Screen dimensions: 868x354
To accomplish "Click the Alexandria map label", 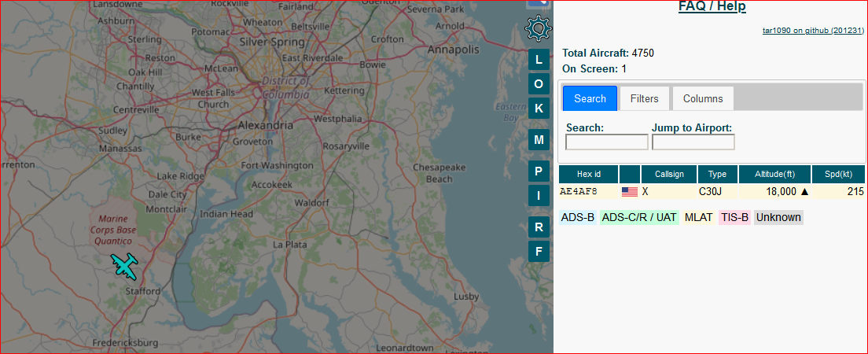I will tap(266, 125).
